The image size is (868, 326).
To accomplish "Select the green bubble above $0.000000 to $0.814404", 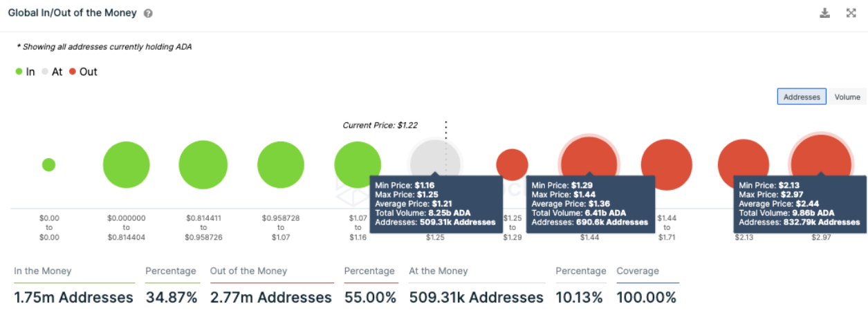I will pos(126,165).
